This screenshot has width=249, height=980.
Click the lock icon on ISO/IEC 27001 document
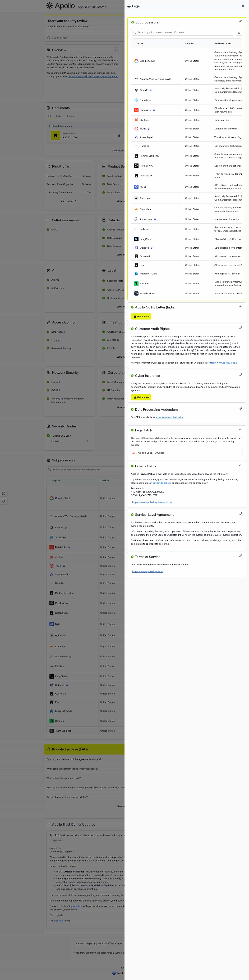point(119,136)
